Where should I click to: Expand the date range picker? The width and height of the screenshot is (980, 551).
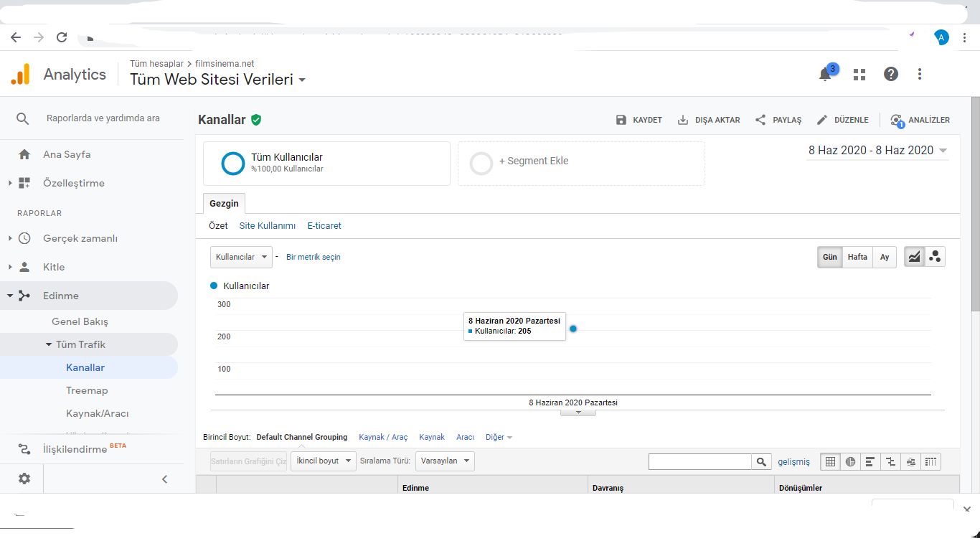pyautogui.click(x=877, y=151)
